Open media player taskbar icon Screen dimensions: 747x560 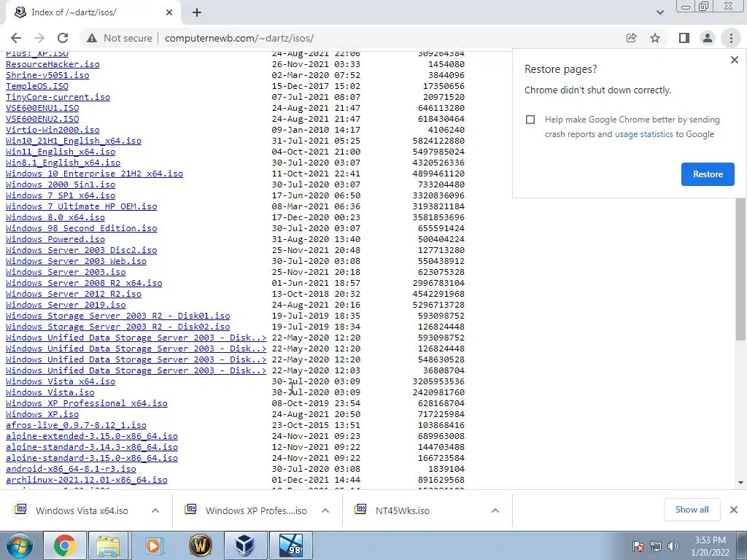tap(154, 545)
